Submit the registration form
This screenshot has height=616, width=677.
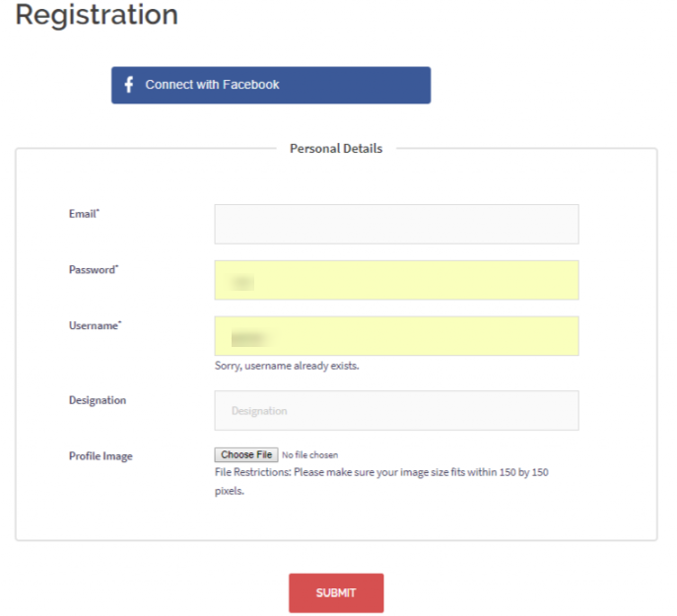point(336,593)
